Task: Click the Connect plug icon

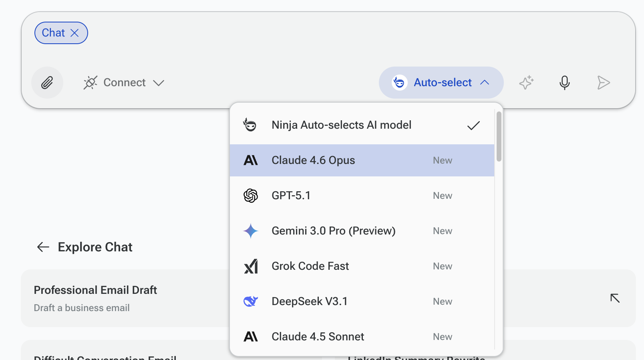Action: tap(91, 83)
